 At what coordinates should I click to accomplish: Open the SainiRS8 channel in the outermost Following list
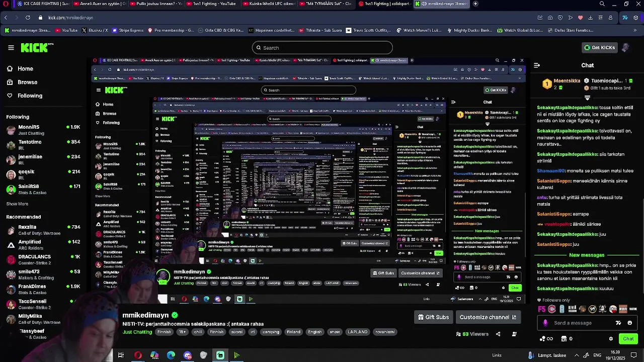coord(43,189)
